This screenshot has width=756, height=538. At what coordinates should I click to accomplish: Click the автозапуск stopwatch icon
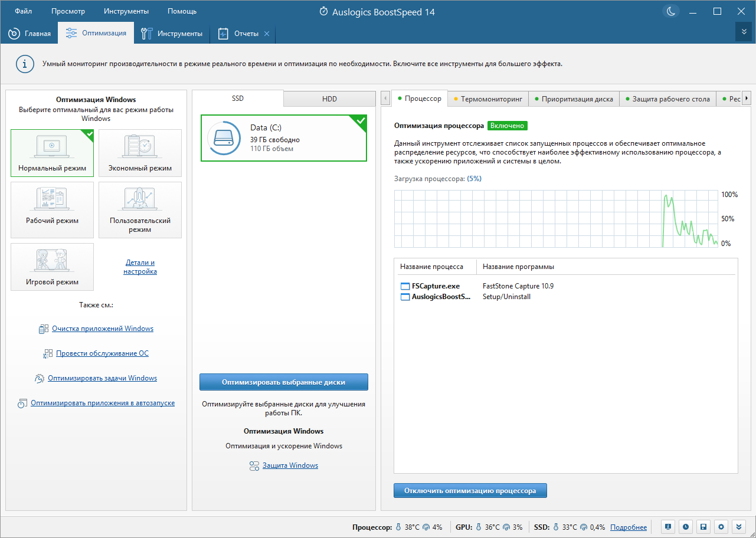pyautogui.click(x=22, y=404)
